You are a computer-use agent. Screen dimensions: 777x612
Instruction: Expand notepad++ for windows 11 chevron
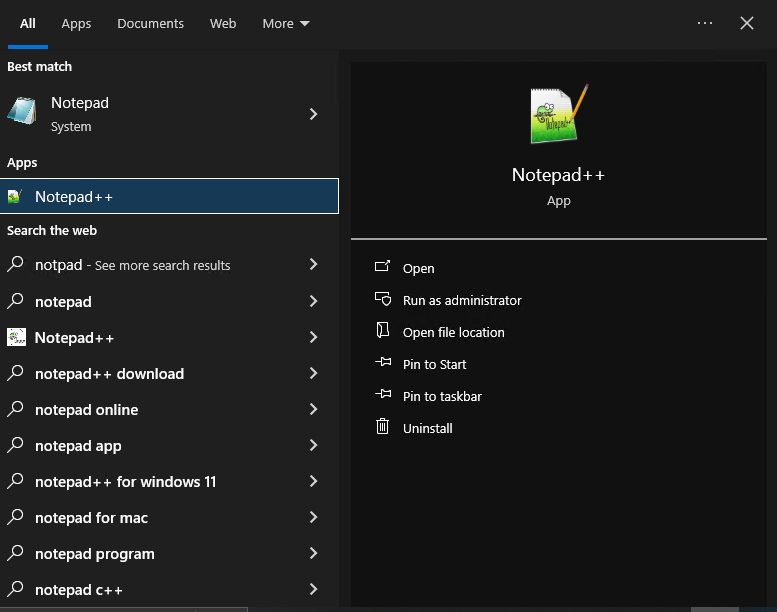coord(313,481)
